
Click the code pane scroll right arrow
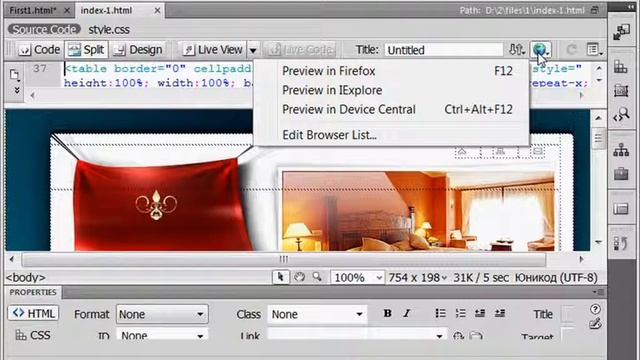tap(581, 95)
